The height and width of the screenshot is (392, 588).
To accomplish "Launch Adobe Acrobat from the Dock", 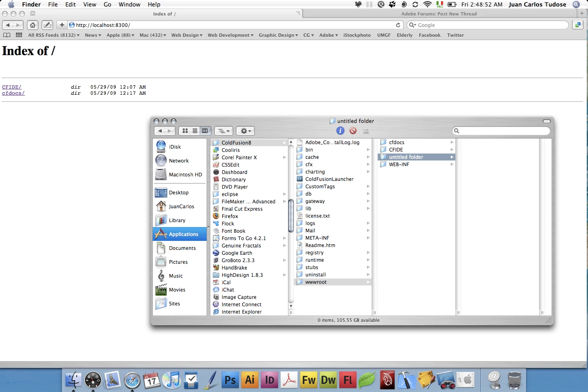I will click(289, 380).
